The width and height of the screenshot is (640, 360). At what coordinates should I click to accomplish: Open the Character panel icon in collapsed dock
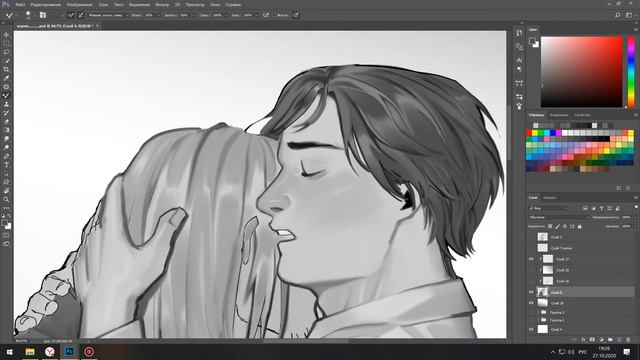point(519,60)
